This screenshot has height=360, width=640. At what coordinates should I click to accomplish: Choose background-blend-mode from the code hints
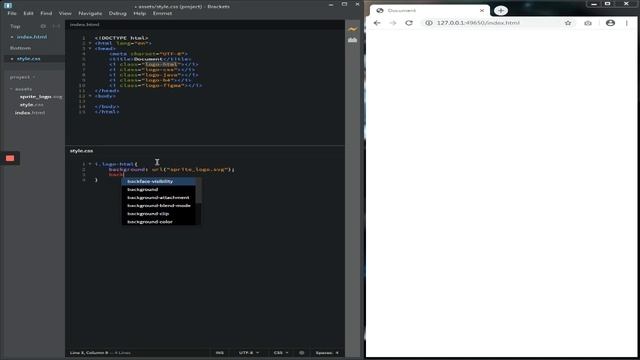(x=158, y=206)
